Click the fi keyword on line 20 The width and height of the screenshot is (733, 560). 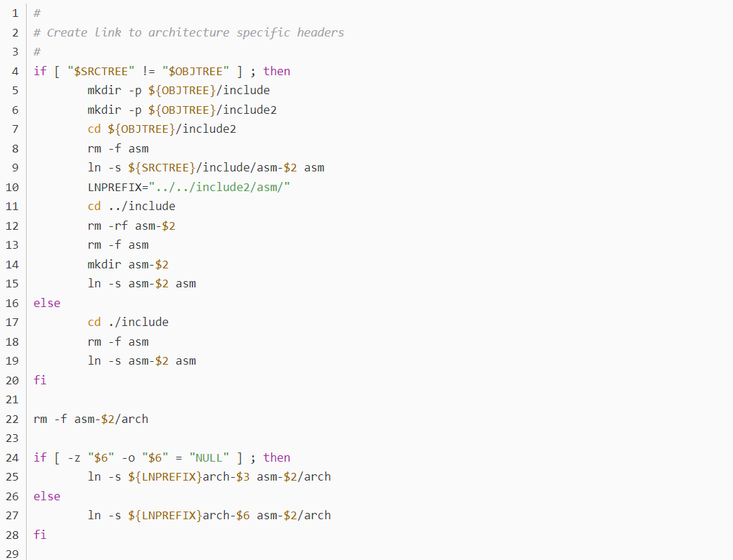tap(40, 380)
